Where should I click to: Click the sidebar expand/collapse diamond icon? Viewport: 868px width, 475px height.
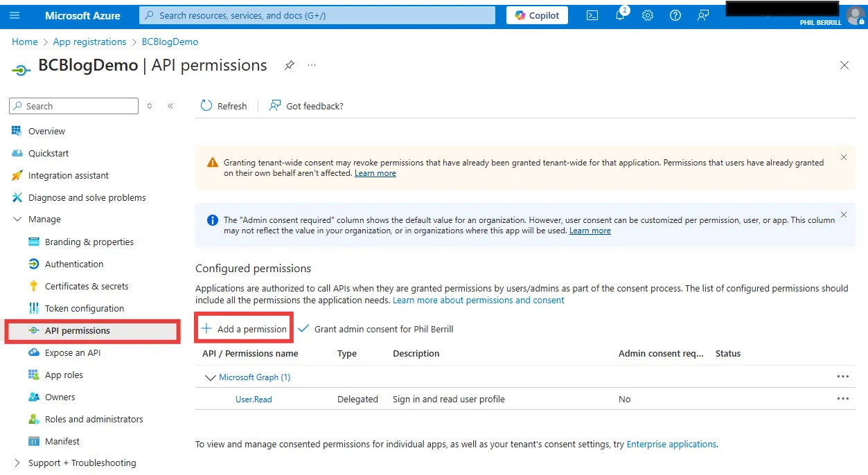click(150, 106)
